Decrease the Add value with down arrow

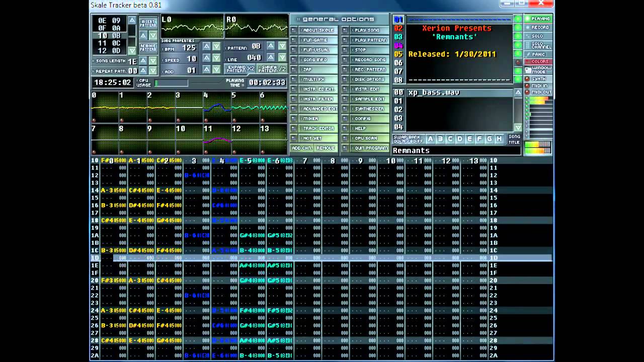[216, 70]
